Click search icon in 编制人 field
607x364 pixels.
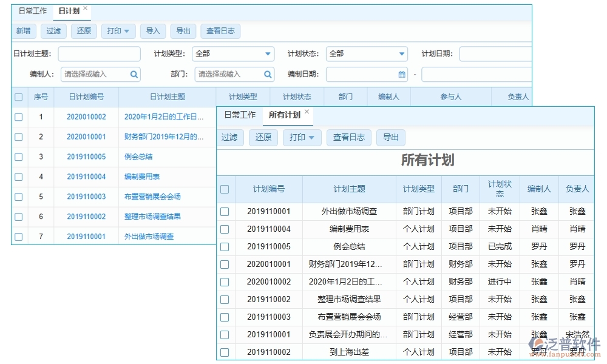point(134,74)
